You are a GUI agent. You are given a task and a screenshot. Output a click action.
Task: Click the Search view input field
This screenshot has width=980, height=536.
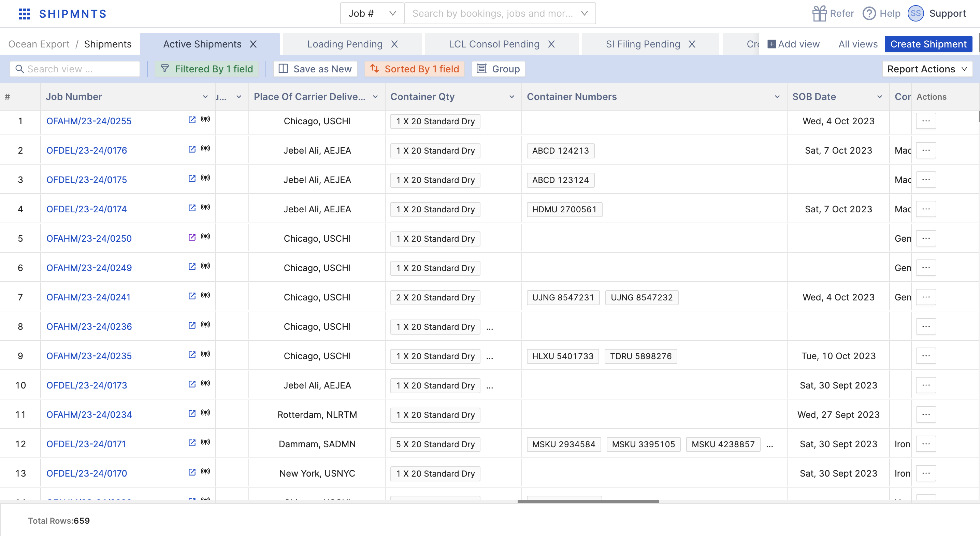point(75,69)
